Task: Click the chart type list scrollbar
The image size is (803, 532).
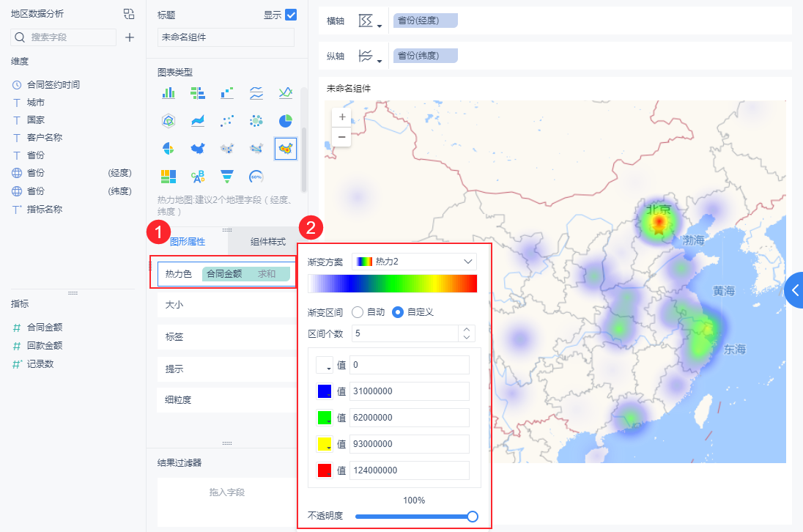Action: 304,159
